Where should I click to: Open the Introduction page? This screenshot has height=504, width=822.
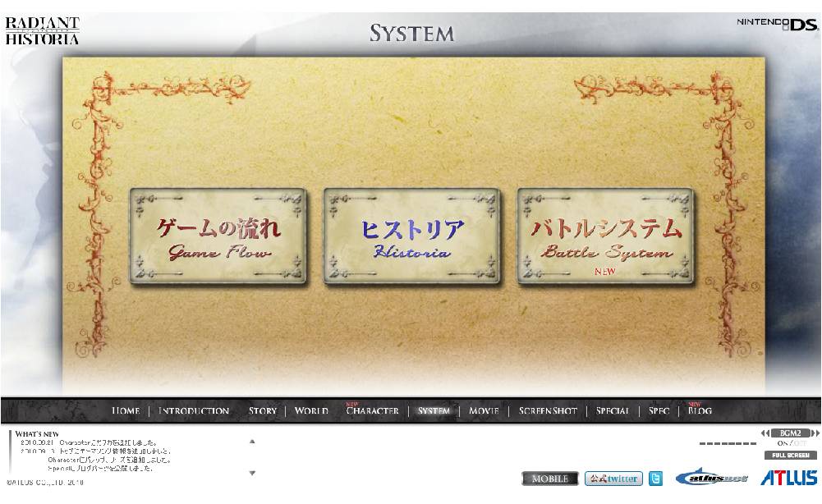(x=194, y=410)
